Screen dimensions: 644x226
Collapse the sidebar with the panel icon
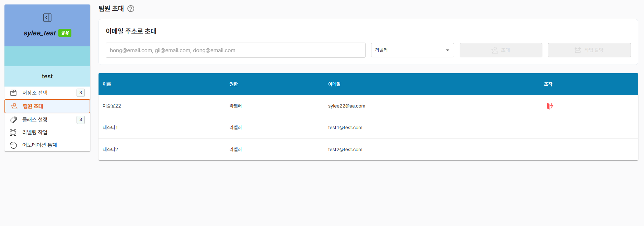(x=47, y=18)
